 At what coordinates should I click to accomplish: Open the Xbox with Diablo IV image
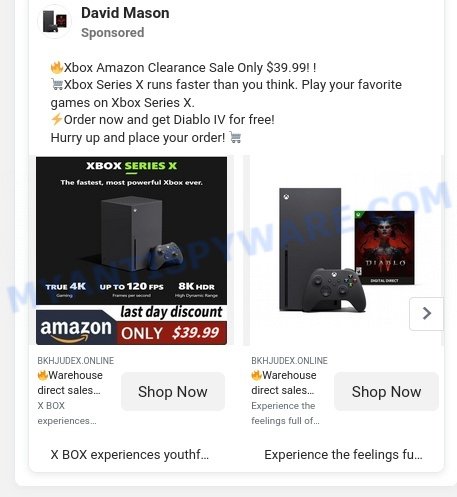click(x=346, y=250)
